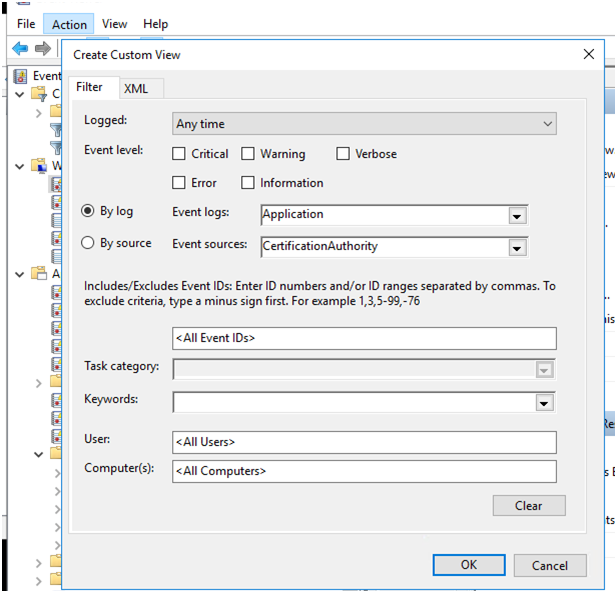This screenshot has height=591, width=615.
Task: Click the Forward arrow in the toolbar
Action: point(42,48)
